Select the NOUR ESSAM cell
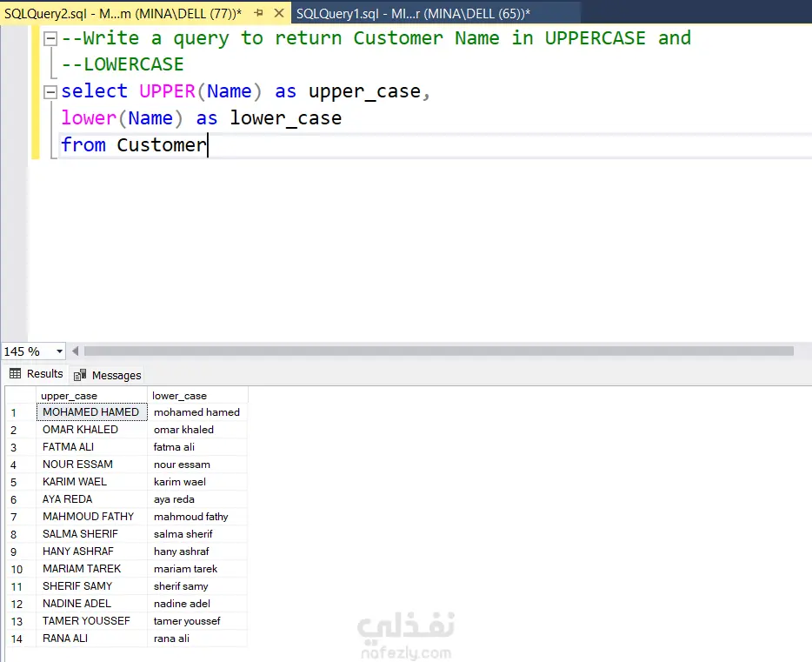812x662 pixels. pos(91,465)
